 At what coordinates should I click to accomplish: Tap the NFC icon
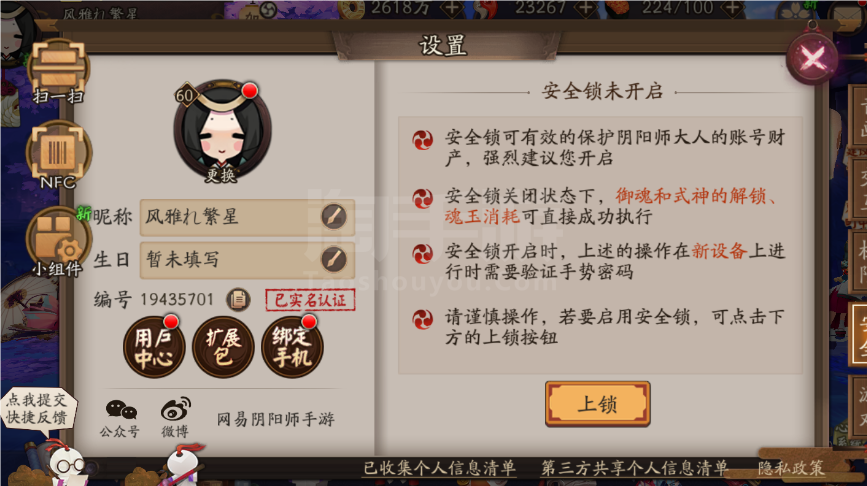point(58,155)
